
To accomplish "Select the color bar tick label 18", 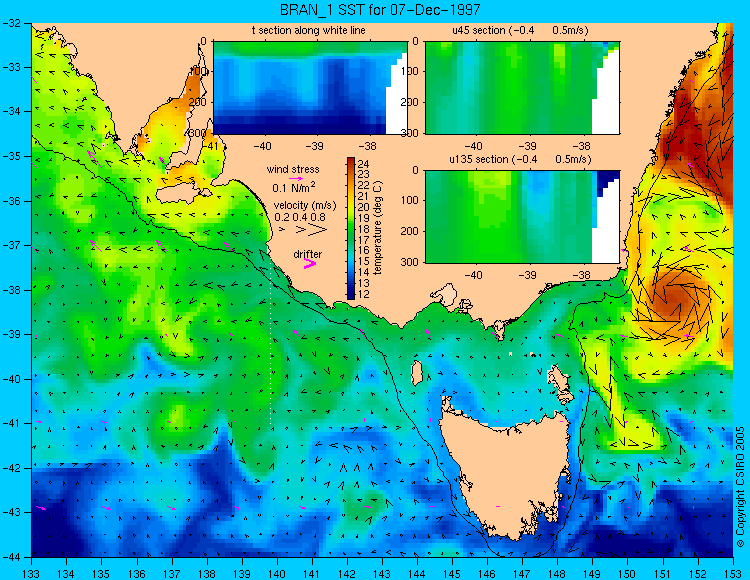I will 364,229.
